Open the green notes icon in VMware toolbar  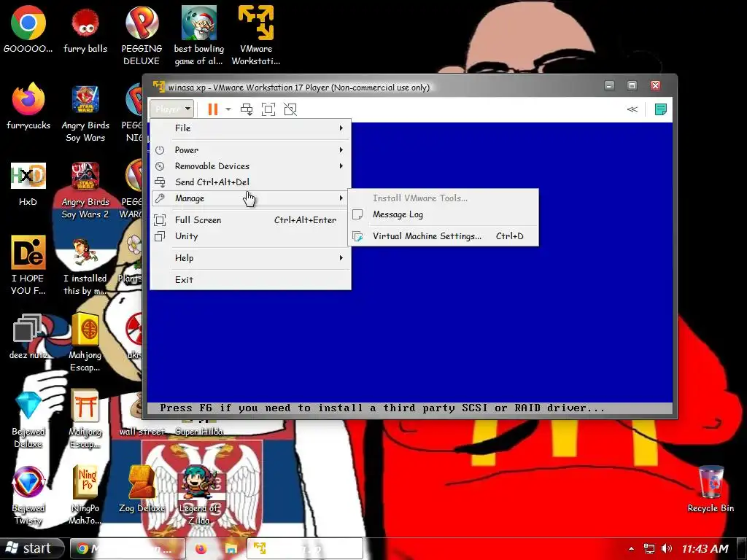(x=660, y=109)
